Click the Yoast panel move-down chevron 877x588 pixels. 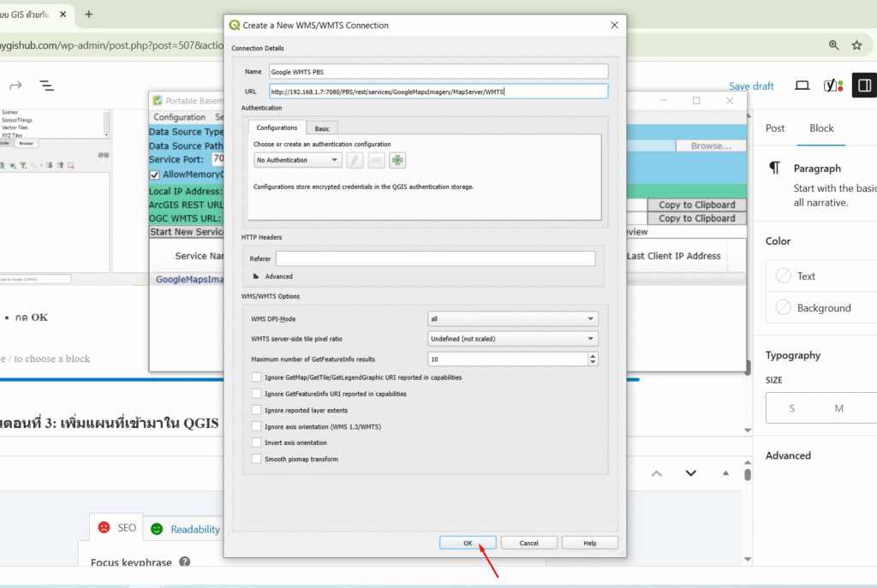pos(691,473)
